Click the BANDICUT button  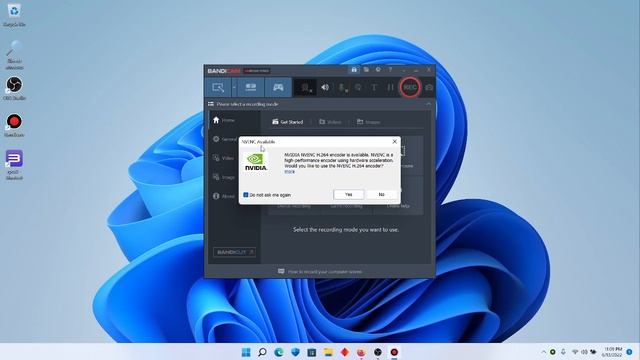[x=234, y=252]
